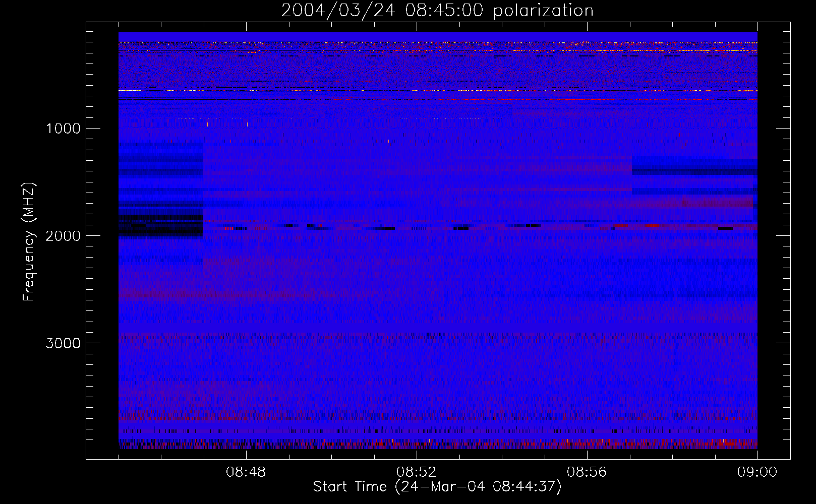Click the "08:48" time tick label
The height and width of the screenshot is (504, 816).
click(246, 472)
